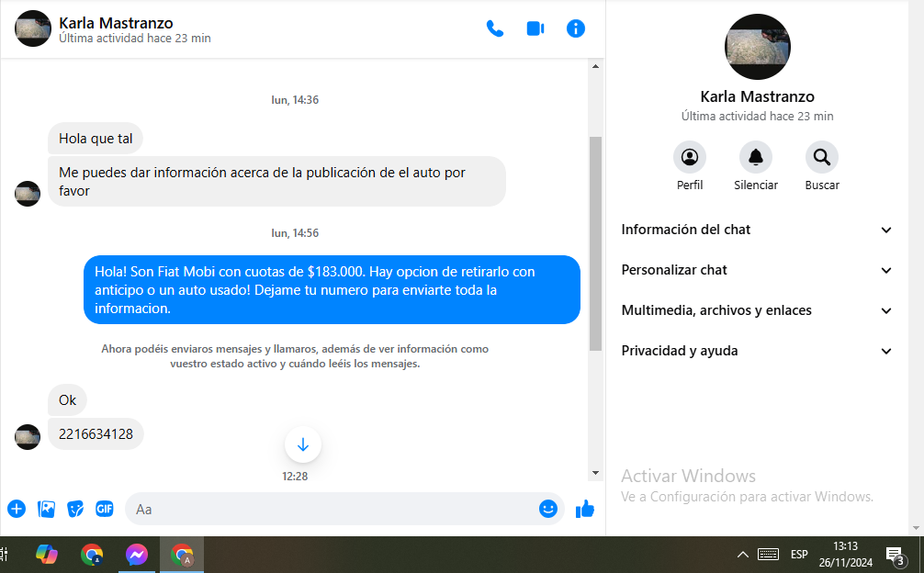Expand Información del chat section
This screenshot has width=924, height=573.
(757, 230)
